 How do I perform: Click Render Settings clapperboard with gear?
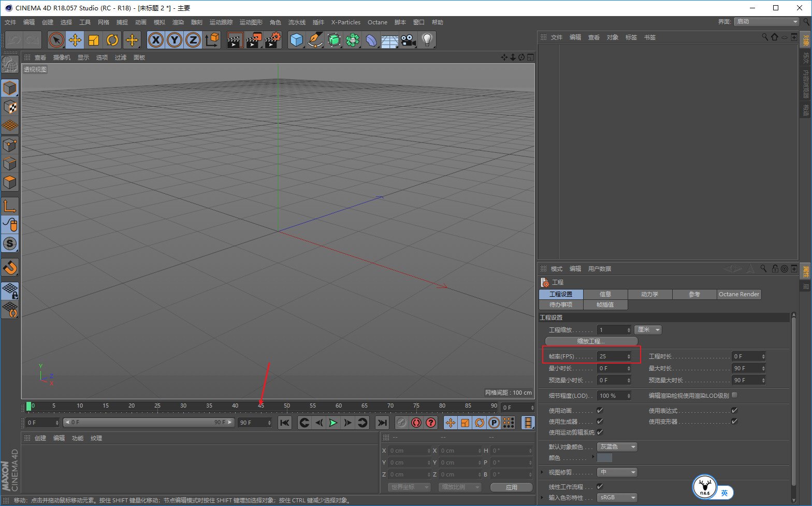tap(272, 40)
